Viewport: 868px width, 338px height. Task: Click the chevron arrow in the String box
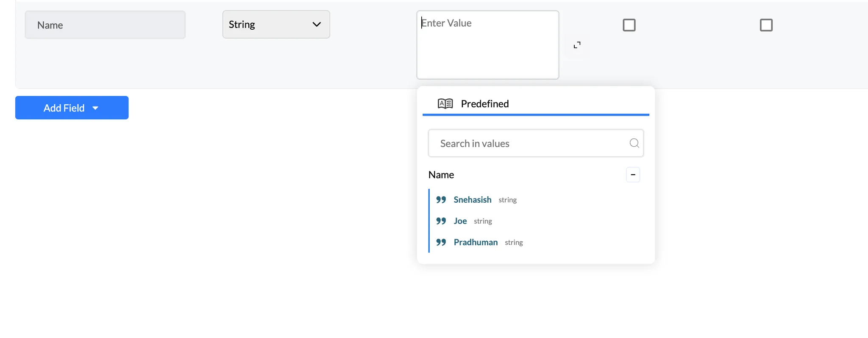pyautogui.click(x=316, y=25)
